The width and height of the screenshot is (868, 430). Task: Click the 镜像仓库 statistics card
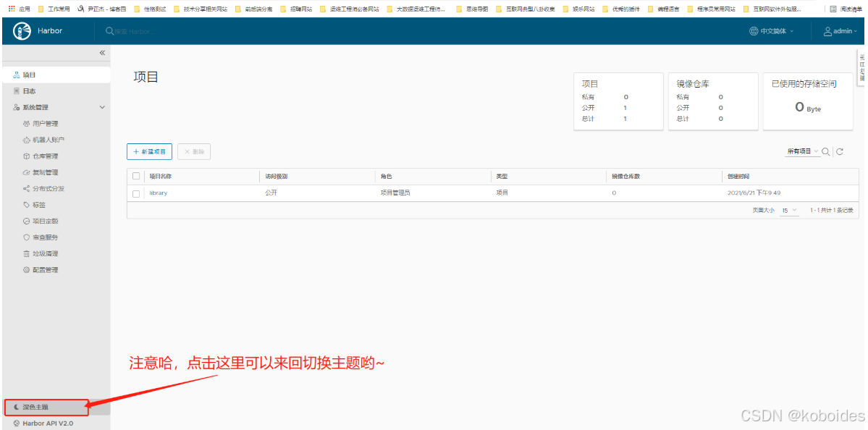[x=713, y=101]
